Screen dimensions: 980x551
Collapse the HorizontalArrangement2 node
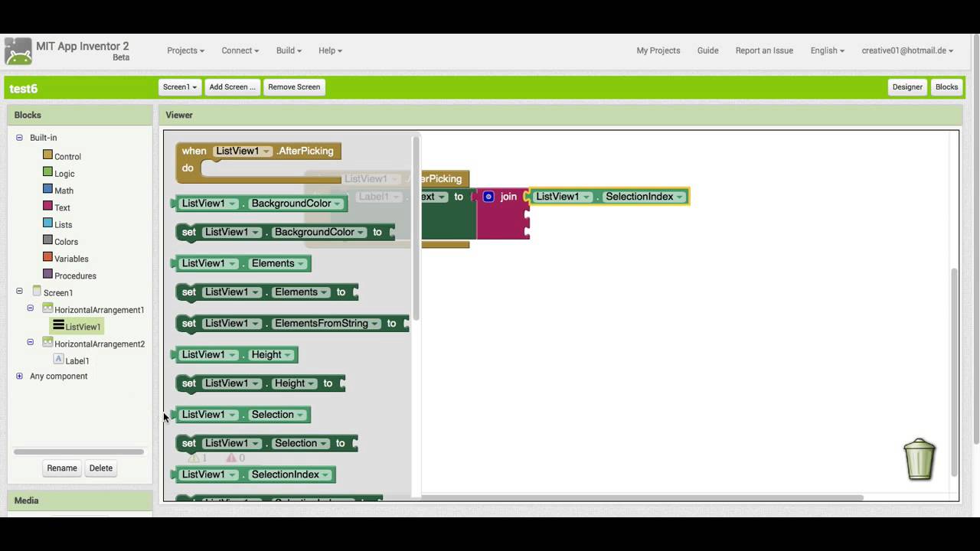pyautogui.click(x=30, y=342)
